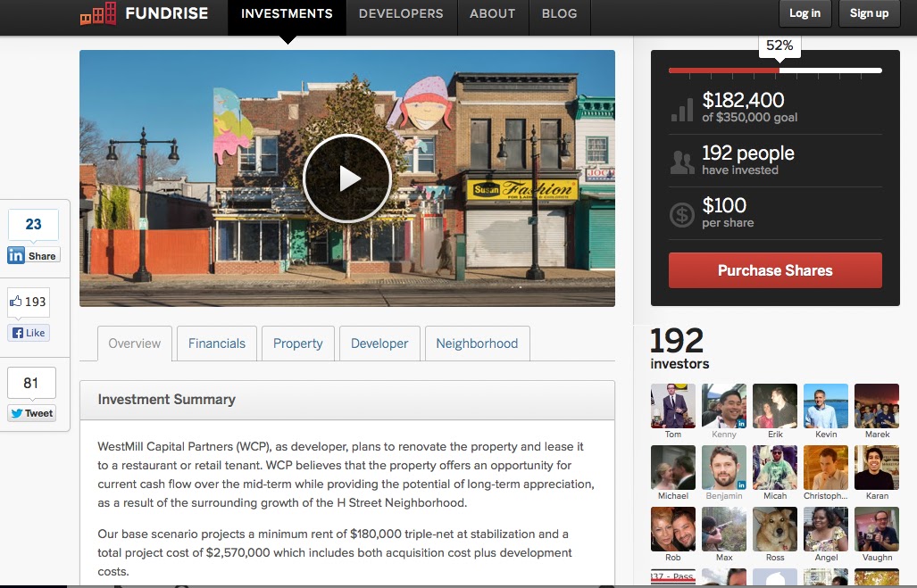Switch to the Financials tab
The width and height of the screenshot is (917, 588).
tap(217, 344)
